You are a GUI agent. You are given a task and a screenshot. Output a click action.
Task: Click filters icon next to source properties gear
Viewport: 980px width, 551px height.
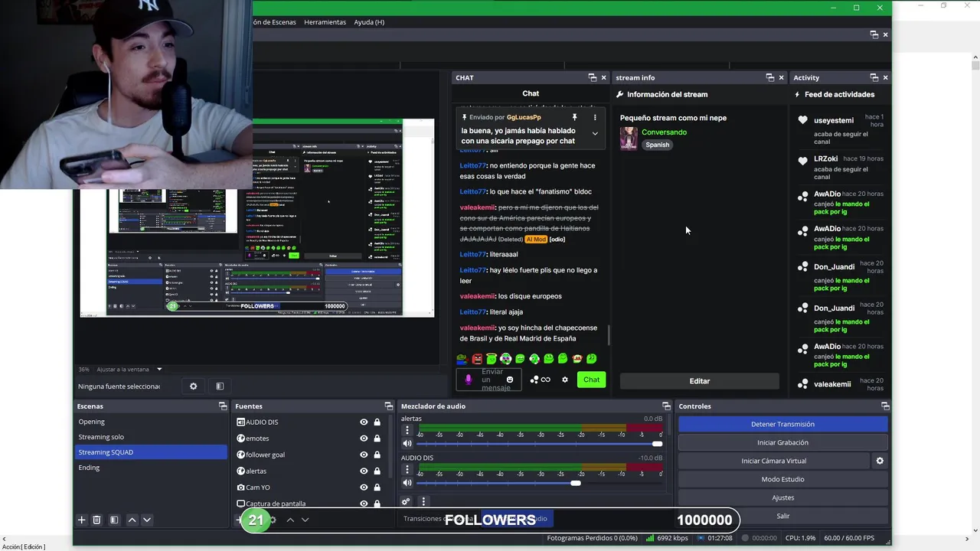click(220, 386)
